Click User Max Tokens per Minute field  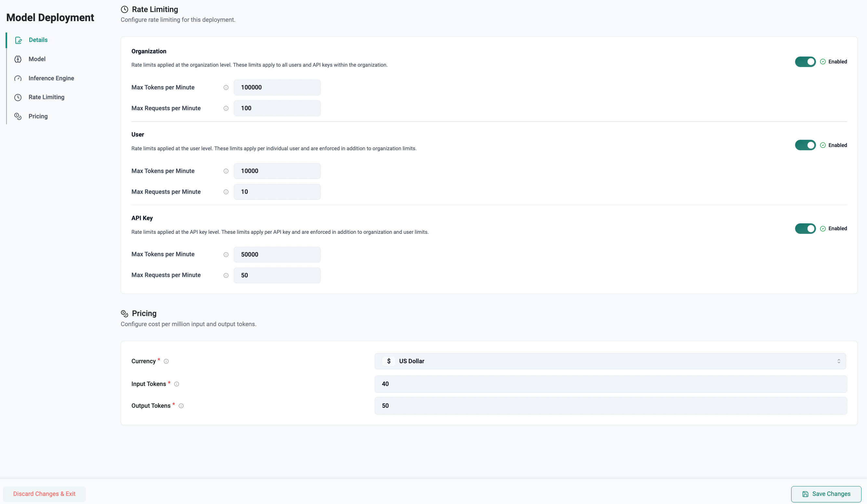coord(277,171)
